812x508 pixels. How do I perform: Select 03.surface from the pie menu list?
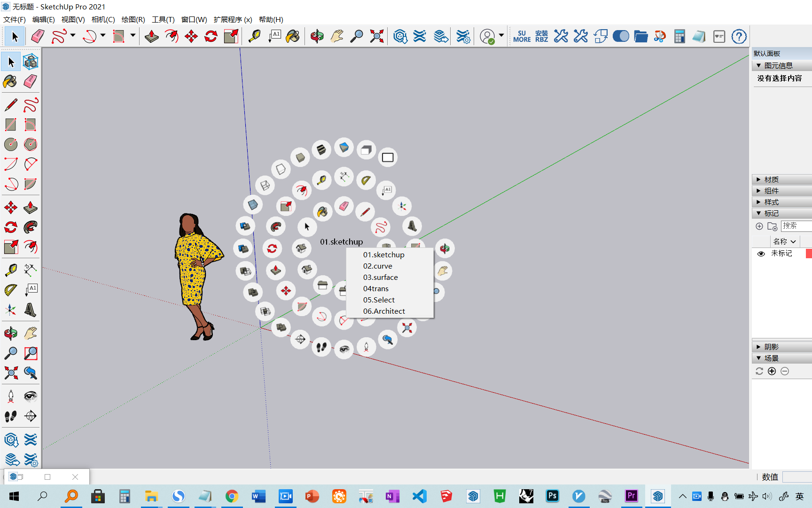click(x=381, y=277)
